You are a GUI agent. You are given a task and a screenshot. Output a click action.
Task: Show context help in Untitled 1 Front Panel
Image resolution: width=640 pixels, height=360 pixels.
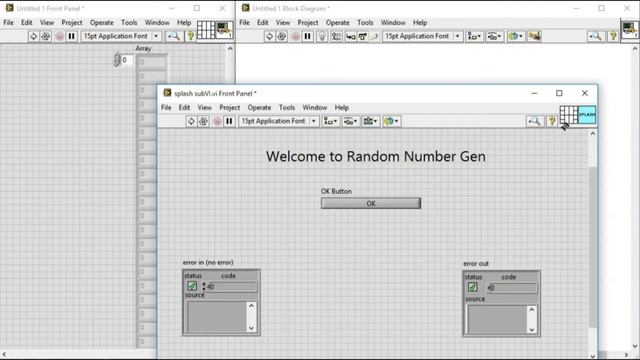(x=191, y=36)
